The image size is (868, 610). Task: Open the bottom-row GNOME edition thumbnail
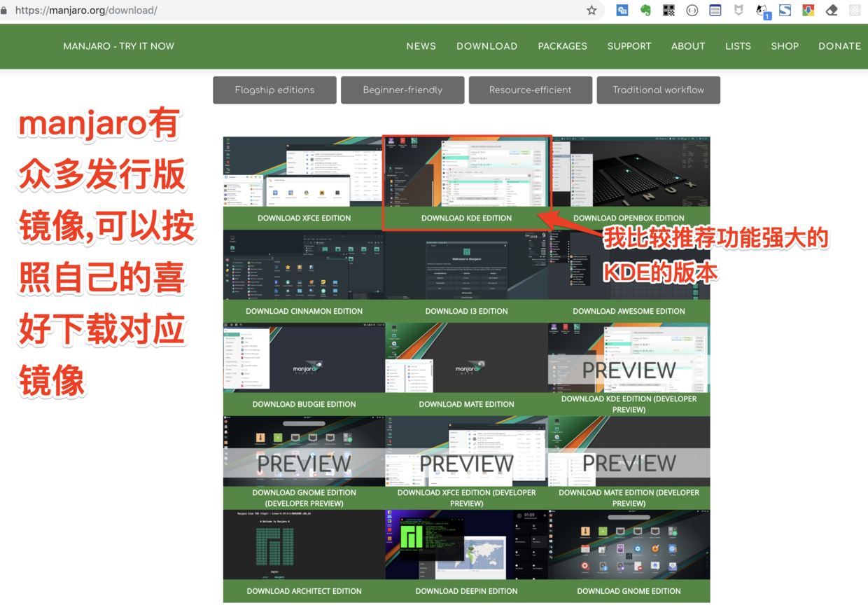(x=629, y=545)
